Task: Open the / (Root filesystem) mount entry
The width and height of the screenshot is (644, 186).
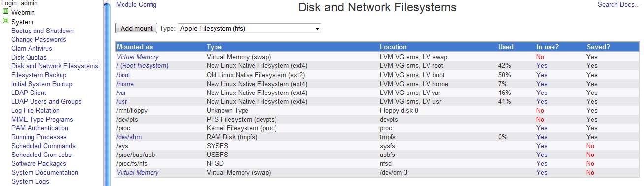Action: [x=143, y=66]
